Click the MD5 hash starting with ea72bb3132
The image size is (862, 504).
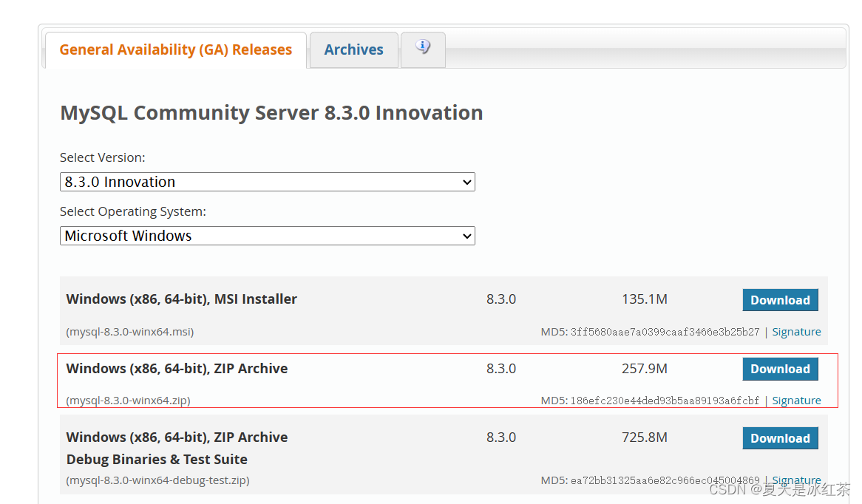(665, 480)
